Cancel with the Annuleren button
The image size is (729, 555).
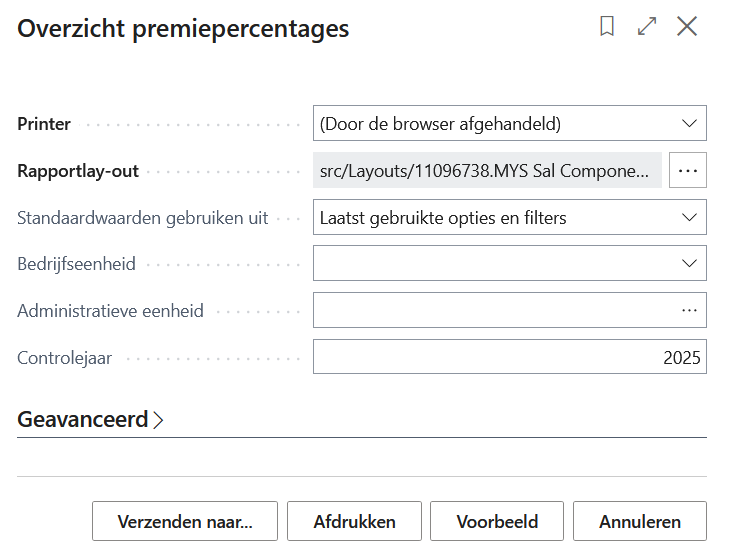click(x=640, y=522)
